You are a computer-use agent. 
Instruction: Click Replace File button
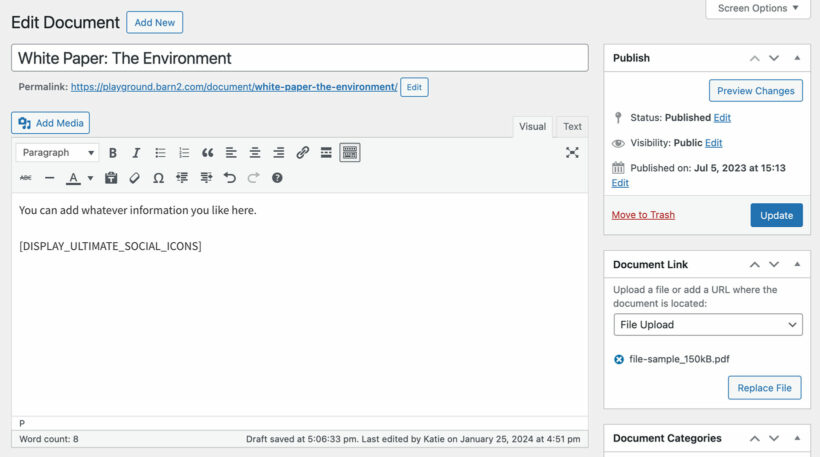click(764, 388)
